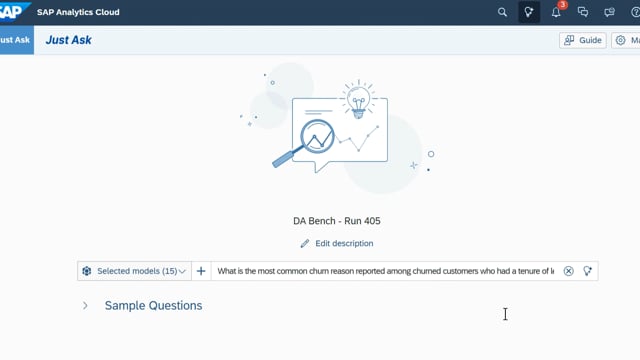640x360 pixels.
Task: Click the DA Bench - Run 405 title
Action: coord(337,221)
